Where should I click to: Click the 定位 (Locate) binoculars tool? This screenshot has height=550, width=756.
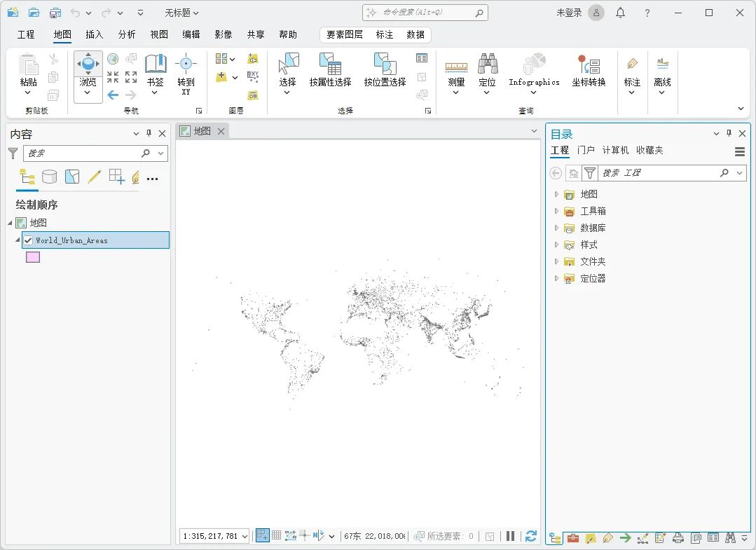(x=488, y=74)
